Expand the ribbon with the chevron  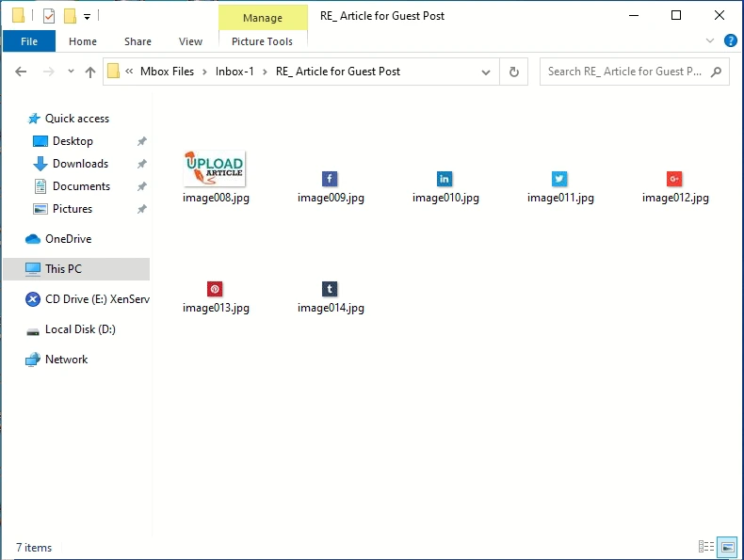click(x=710, y=40)
